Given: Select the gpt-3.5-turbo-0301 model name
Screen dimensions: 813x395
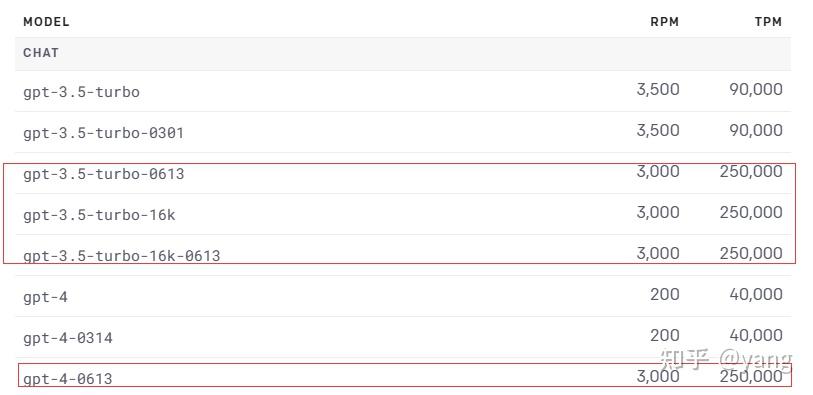Looking at the screenshot, I should pos(104,134).
